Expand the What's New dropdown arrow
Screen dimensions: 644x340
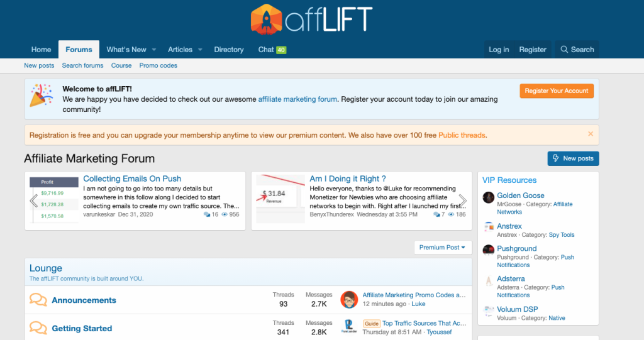[154, 50]
